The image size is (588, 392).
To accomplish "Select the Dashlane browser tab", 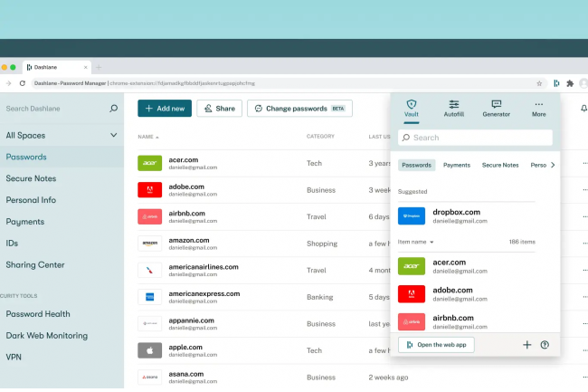I will tap(57, 67).
